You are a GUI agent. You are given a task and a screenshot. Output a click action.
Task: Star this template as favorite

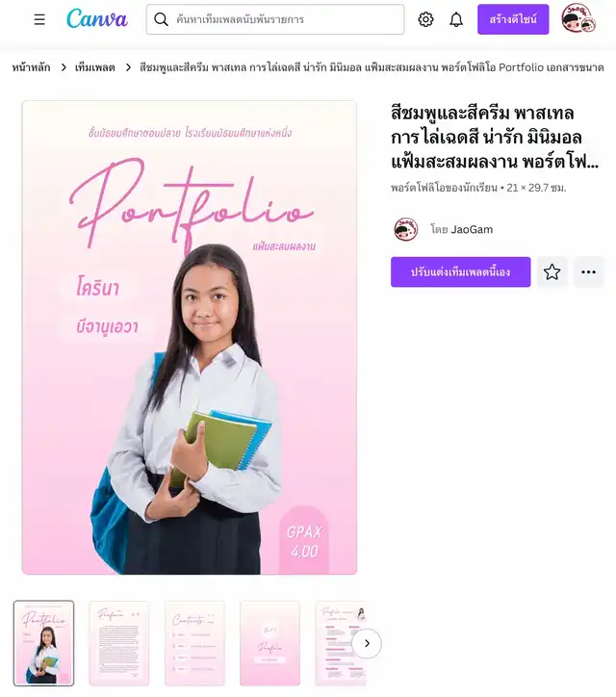(552, 271)
